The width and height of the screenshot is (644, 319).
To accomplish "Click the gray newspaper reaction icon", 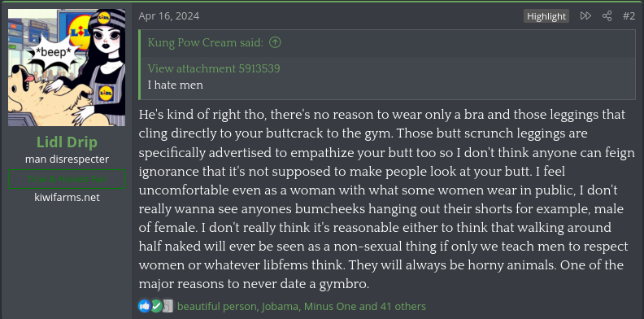I will [x=168, y=306].
